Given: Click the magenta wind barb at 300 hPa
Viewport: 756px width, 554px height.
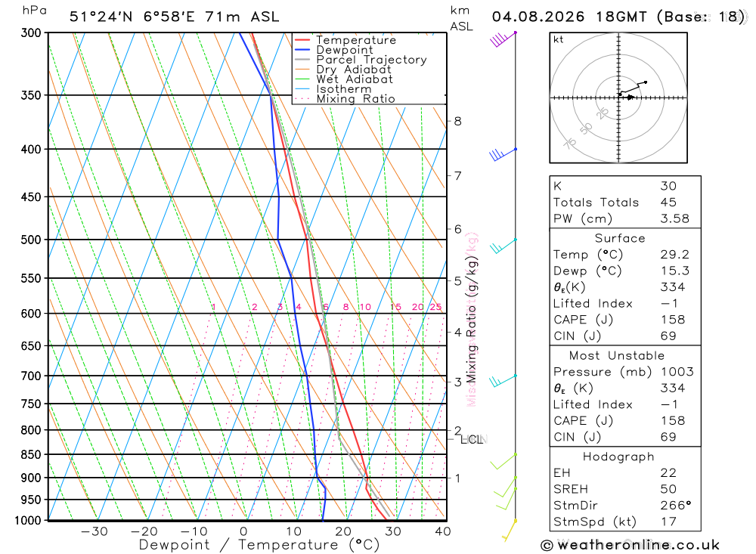Looking at the screenshot, I should tap(503, 39).
